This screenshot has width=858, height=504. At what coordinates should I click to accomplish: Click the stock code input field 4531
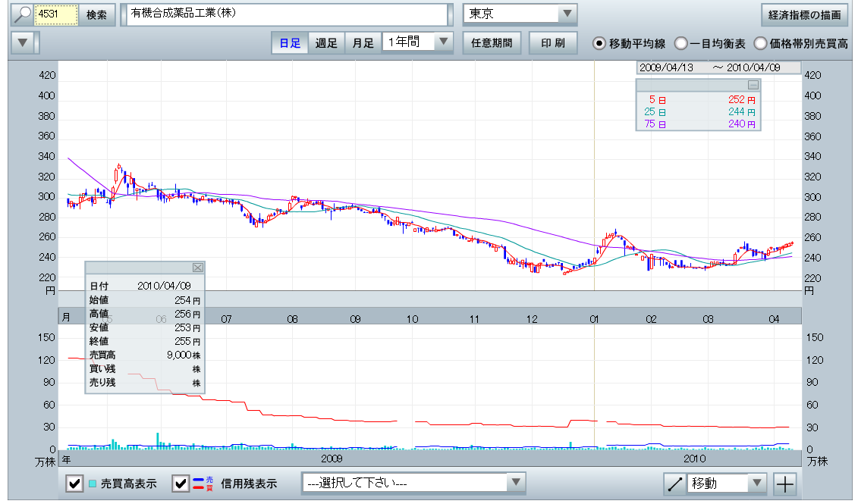(57, 14)
